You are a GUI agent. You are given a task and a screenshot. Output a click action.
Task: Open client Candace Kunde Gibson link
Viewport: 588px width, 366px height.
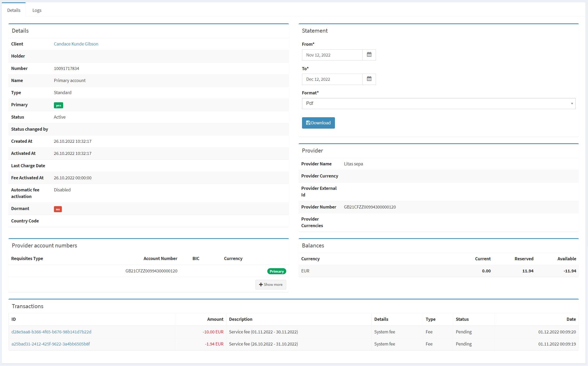point(76,44)
